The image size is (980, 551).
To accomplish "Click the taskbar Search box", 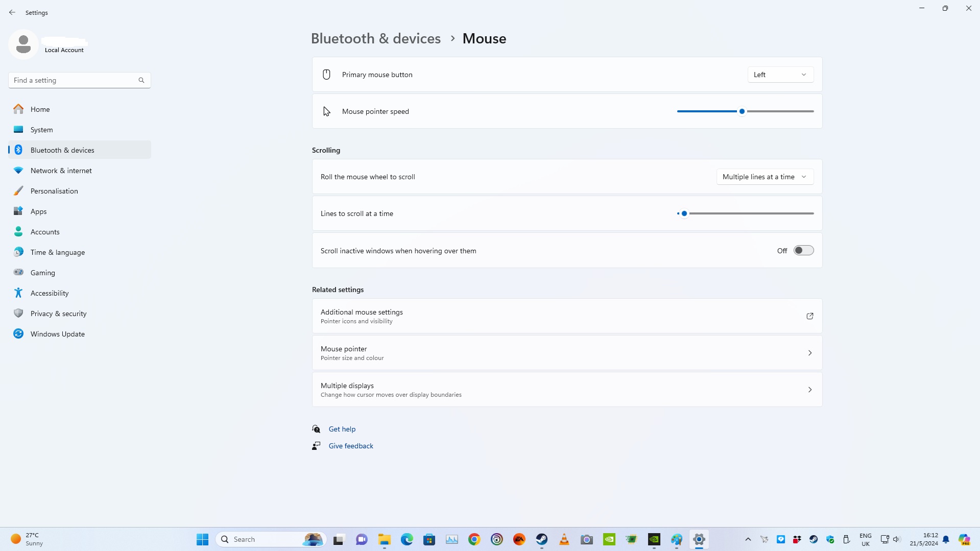I will tap(271, 539).
